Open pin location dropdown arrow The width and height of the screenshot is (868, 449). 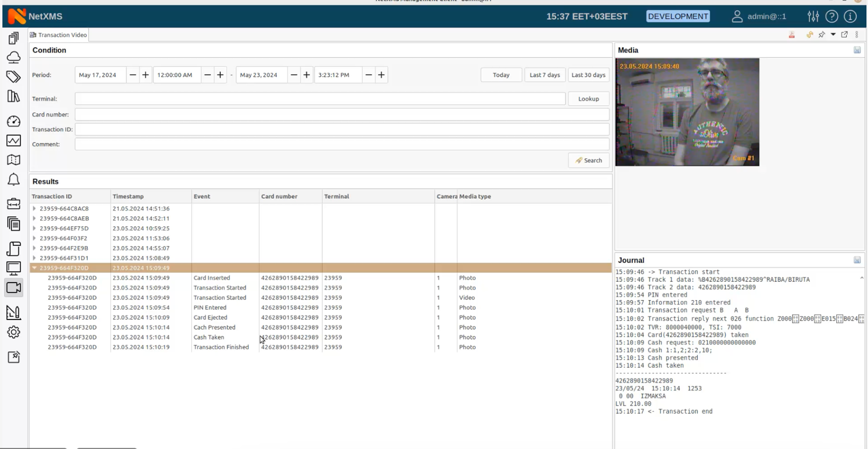coord(833,35)
